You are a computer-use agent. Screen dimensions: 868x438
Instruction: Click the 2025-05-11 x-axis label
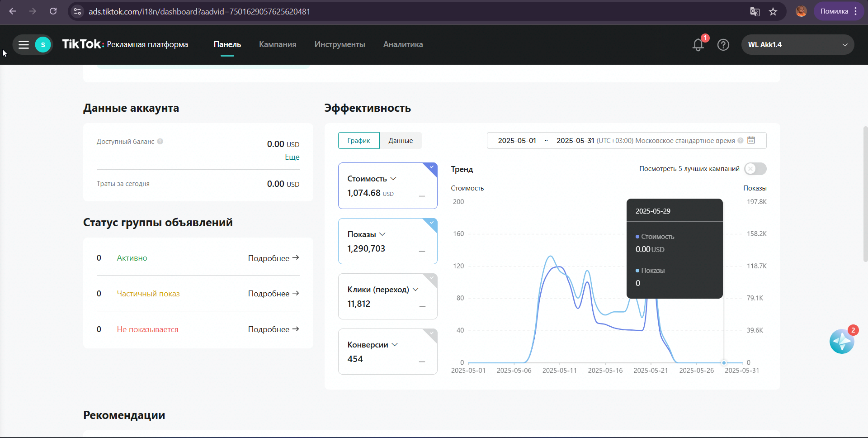[560, 371]
